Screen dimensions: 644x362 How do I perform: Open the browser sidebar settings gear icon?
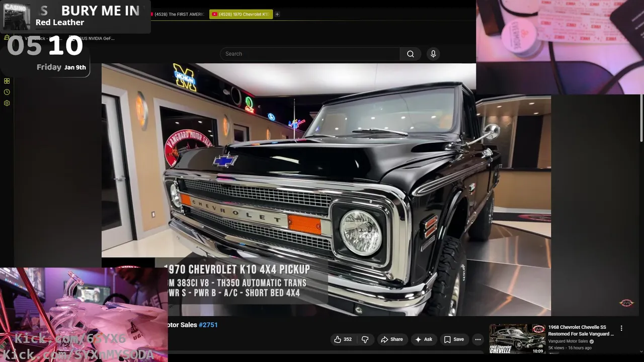click(x=7, y=103)
